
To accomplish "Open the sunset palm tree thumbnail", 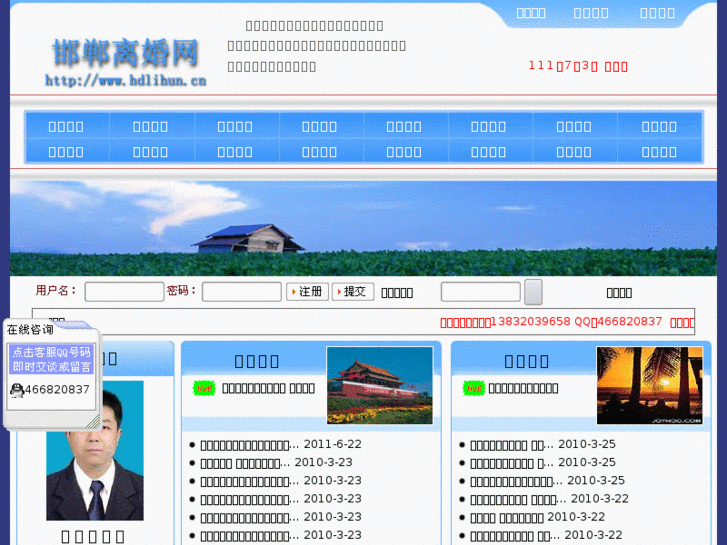I will 649,385.
